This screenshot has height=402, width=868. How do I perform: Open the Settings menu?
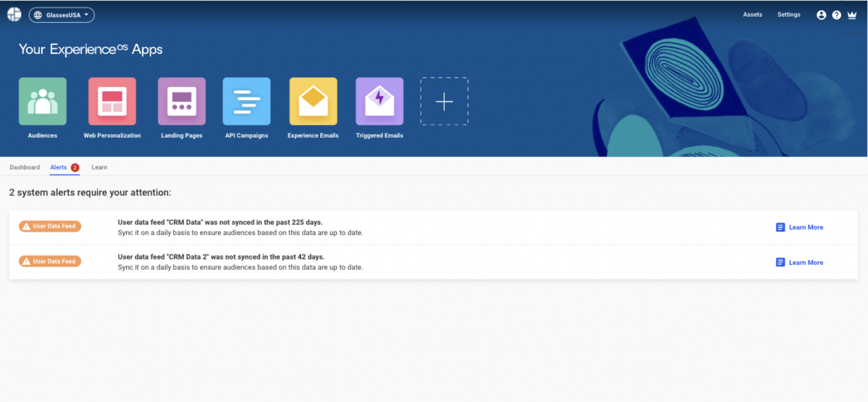pyautogui.click(x=788, y=14)
